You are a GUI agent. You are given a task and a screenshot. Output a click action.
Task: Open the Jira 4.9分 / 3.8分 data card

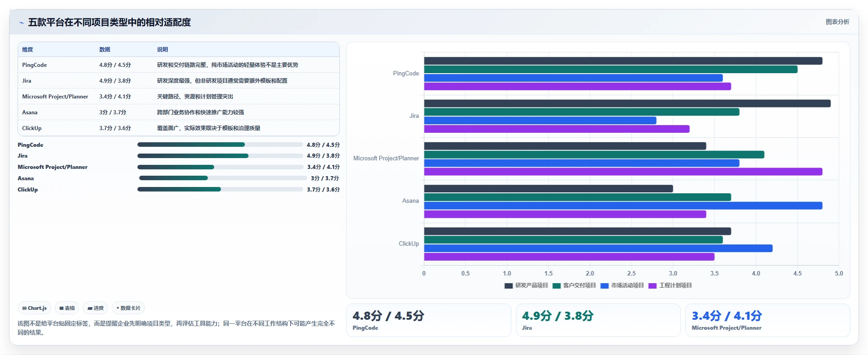[x=598, y=320]
